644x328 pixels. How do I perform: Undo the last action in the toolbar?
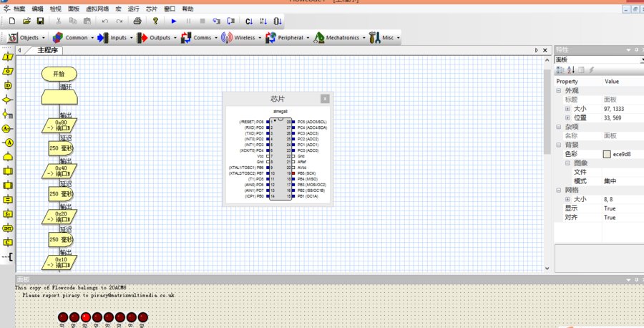click(105, 21)
